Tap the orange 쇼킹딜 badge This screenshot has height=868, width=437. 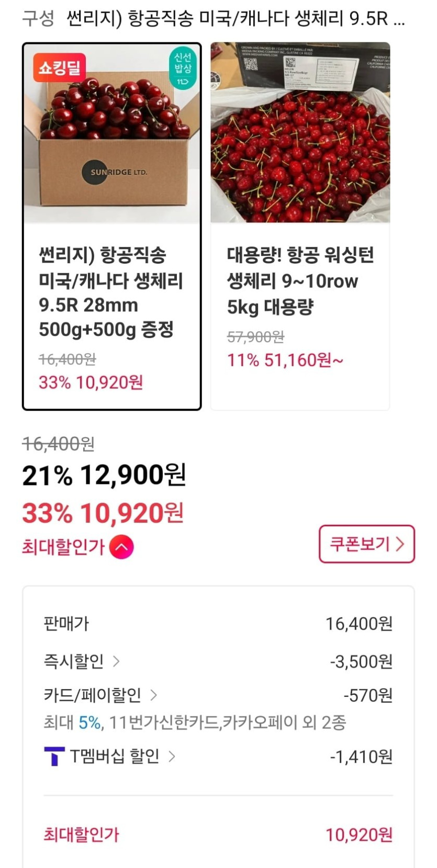click(59, 67)
